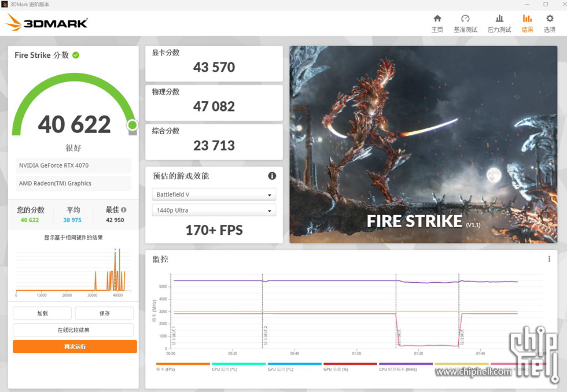The width and height of the screenshot is (567, 392).
Task: Click the 综合分数 23 713 value
Action: tap(214, 146)
